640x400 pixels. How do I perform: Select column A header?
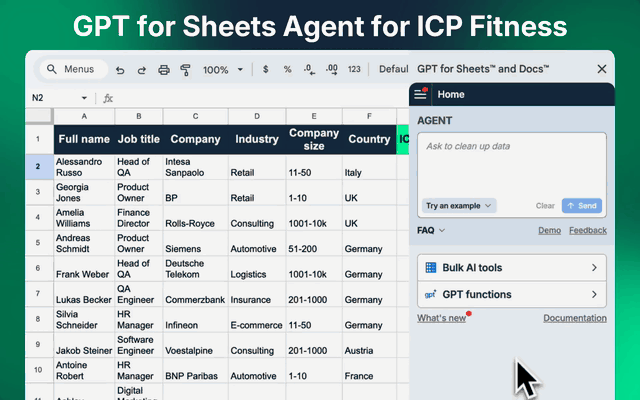click(84, 116)
